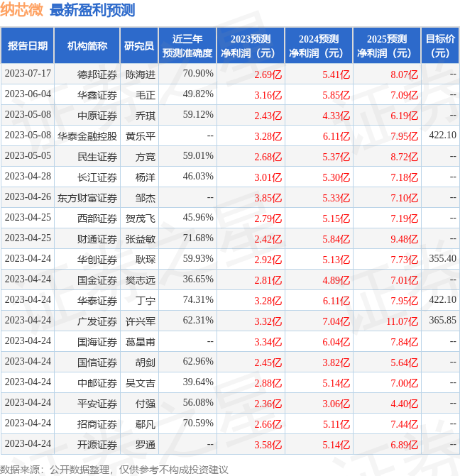Image resolution: width=460 pixels, height=476 pixels.
Task: Click the 华泰金融控股 cell
Action: (x=87, y=136)
